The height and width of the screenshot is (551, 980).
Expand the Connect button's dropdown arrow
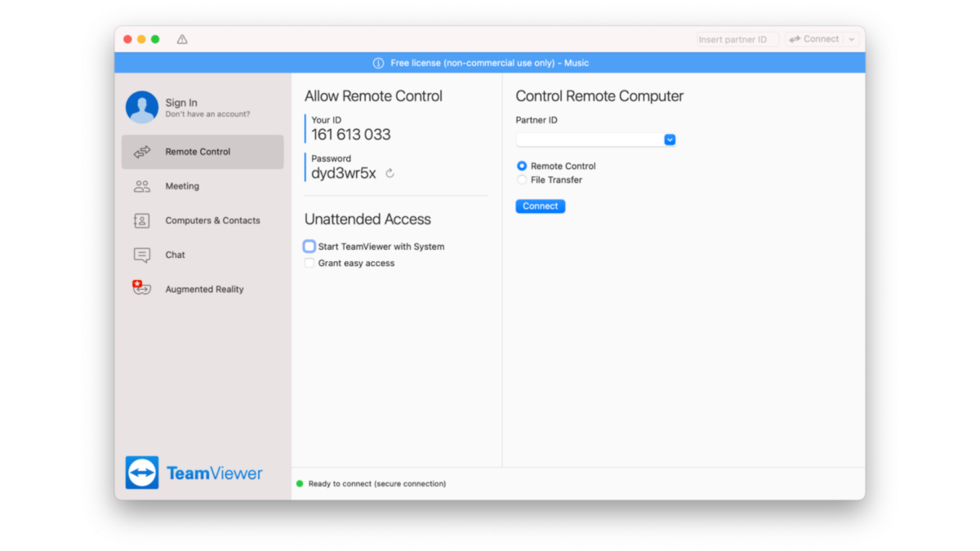(x=852, y=38)
